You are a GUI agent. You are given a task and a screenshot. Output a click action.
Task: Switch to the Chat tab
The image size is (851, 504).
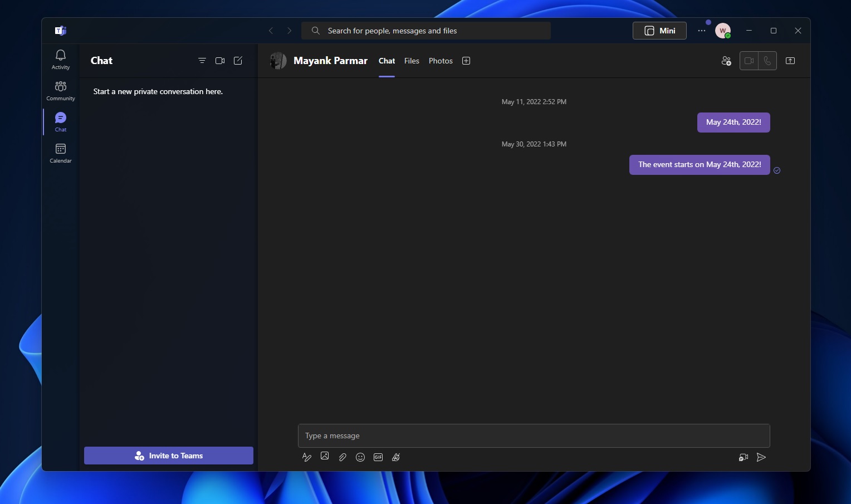click(387, 61)
